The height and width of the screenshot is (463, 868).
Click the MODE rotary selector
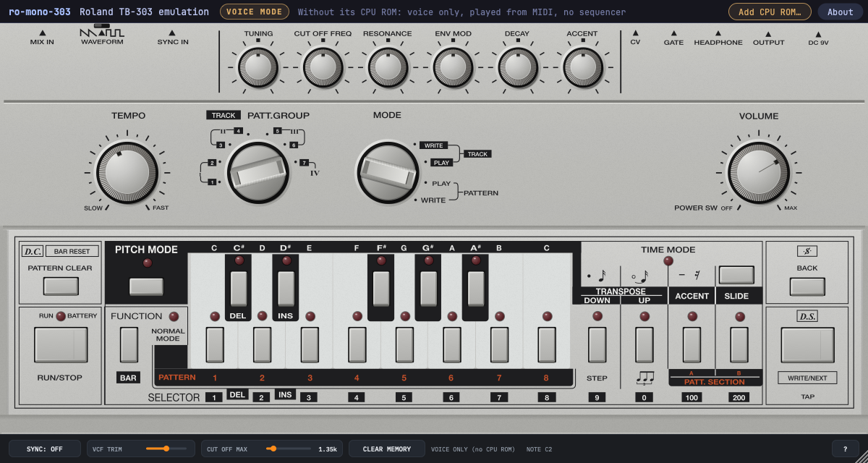388,172
